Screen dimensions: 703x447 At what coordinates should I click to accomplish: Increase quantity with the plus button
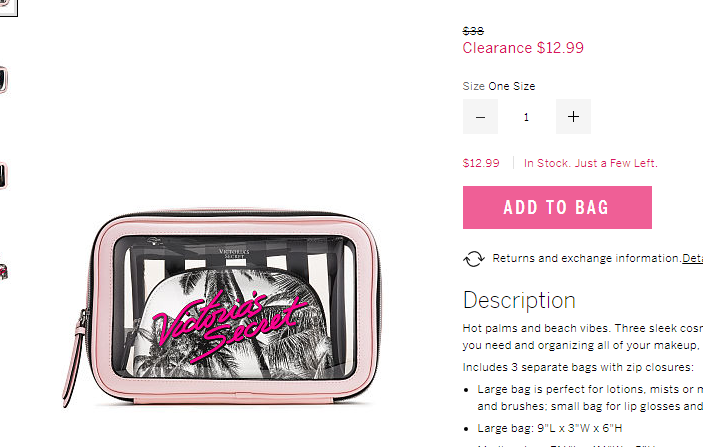click(x=573, y=117)
